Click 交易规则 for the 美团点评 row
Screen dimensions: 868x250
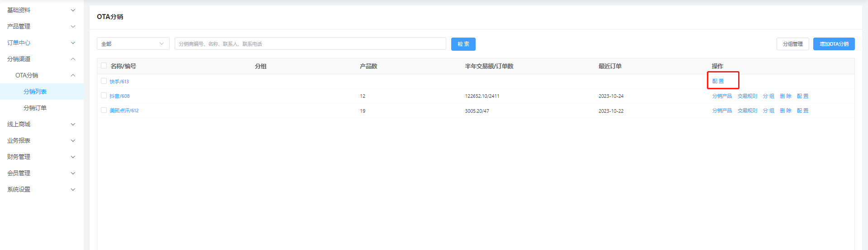point(747,111)
